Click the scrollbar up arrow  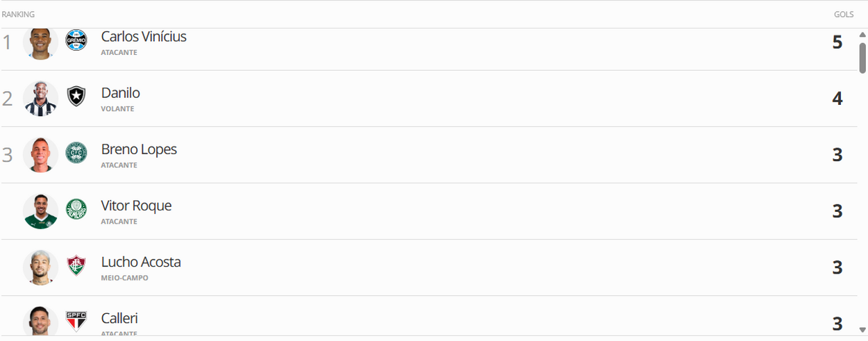click(862, 34)
